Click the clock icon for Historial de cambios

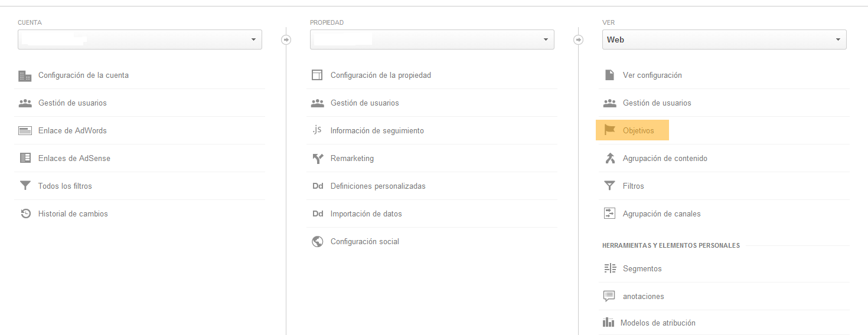(x=25, y=214)
